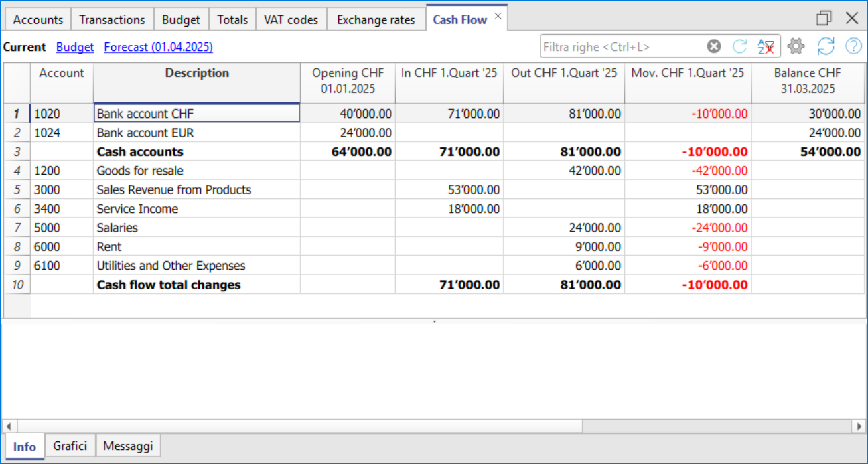Open the Messaggi panel tab
This screenshot has width=868, height=464.
point(128,445)
